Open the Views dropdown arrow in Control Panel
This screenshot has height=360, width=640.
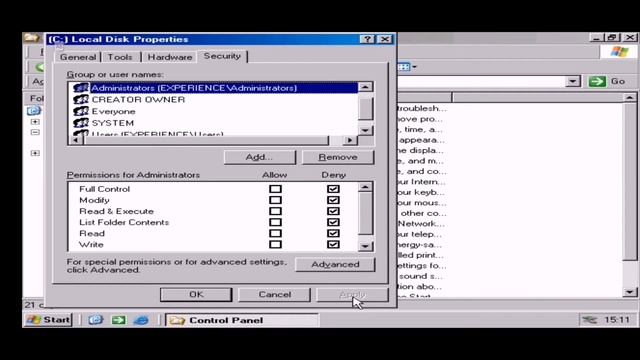pos(414,67)
